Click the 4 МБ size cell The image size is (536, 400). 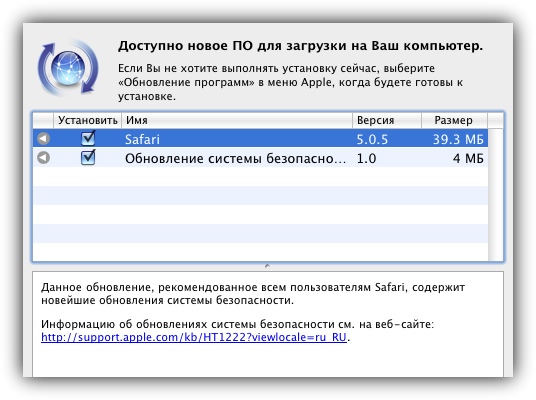coord(468,158)
